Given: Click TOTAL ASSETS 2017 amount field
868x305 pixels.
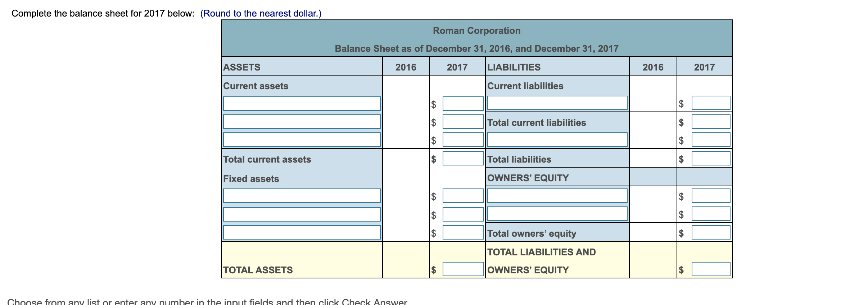Looking at the screenshot, I should coord(463,269).
